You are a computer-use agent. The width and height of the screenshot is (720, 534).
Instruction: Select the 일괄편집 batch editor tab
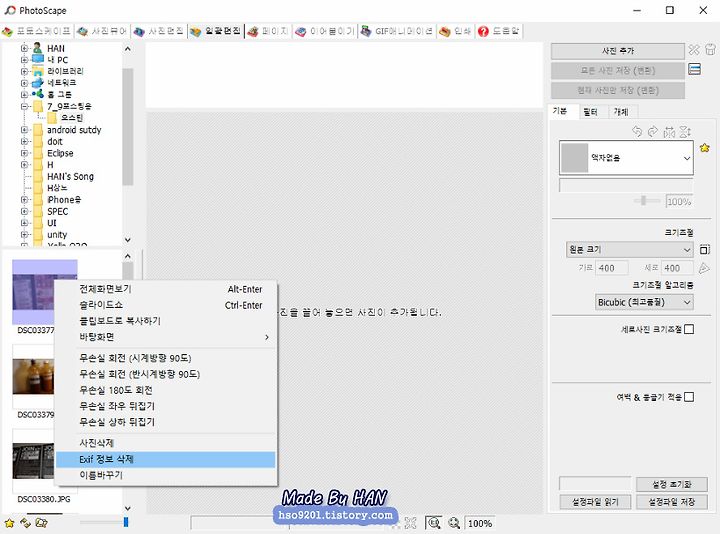(215, 31)
